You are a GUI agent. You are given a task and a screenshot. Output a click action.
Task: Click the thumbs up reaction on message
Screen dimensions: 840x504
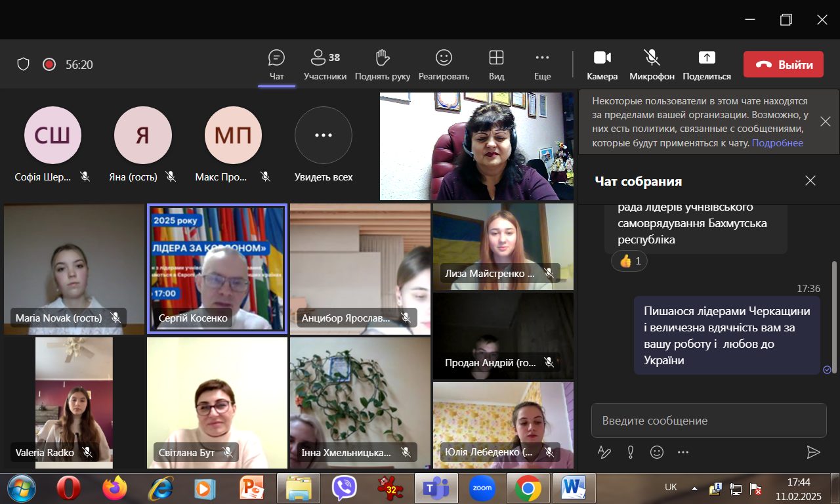click(630, 261)
